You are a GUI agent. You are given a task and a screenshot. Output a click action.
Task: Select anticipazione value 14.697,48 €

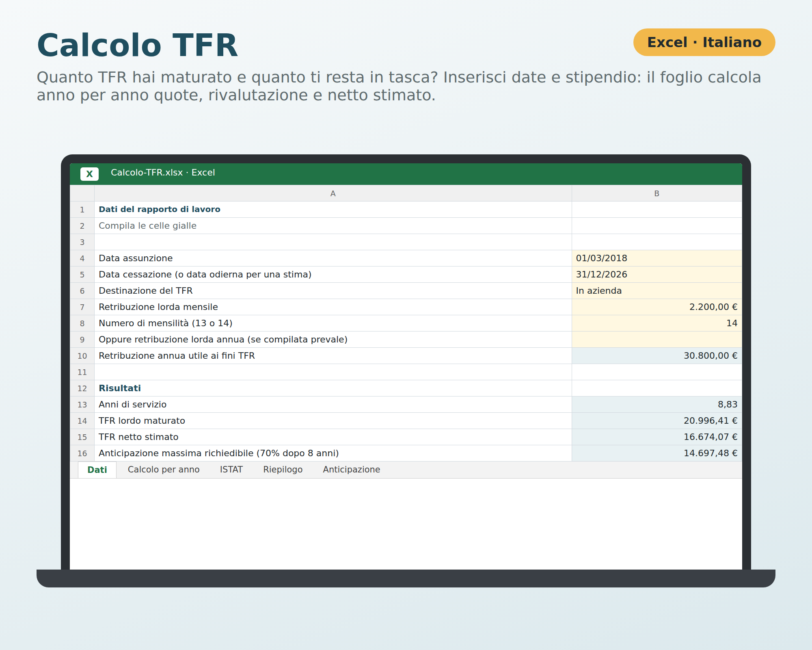[657, 453]
